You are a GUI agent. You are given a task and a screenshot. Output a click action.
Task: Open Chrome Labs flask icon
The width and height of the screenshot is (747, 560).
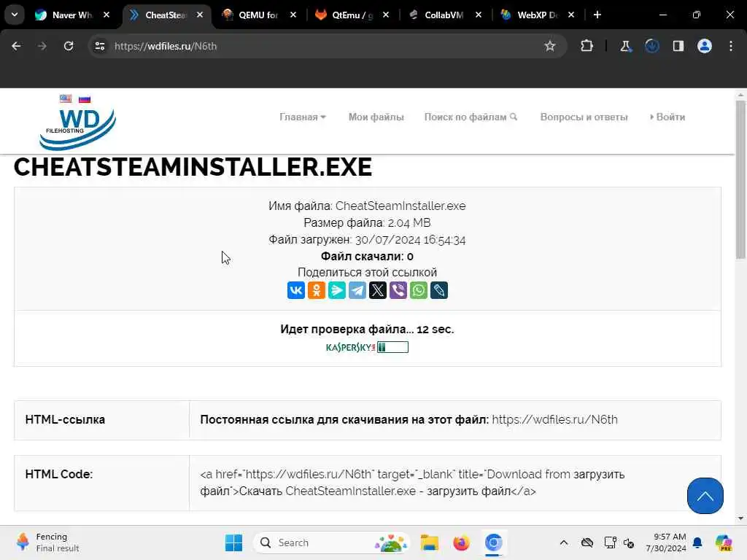[x=625, y=46]
